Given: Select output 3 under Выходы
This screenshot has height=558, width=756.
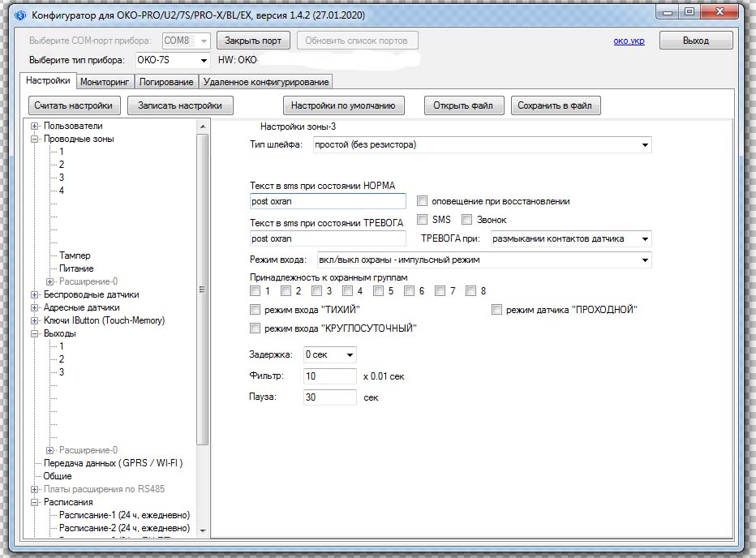Looking at the screenshot, I should (61, 372).
